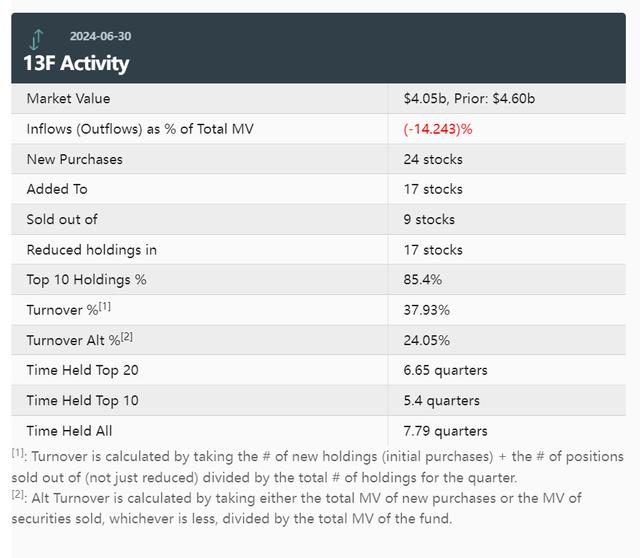Select the Time Held Top 20 label
This screenshot has height=558, width=640.
click(x=83, y=370)
